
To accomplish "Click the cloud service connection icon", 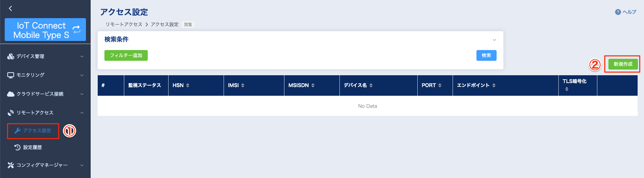I will click(11, 94).
